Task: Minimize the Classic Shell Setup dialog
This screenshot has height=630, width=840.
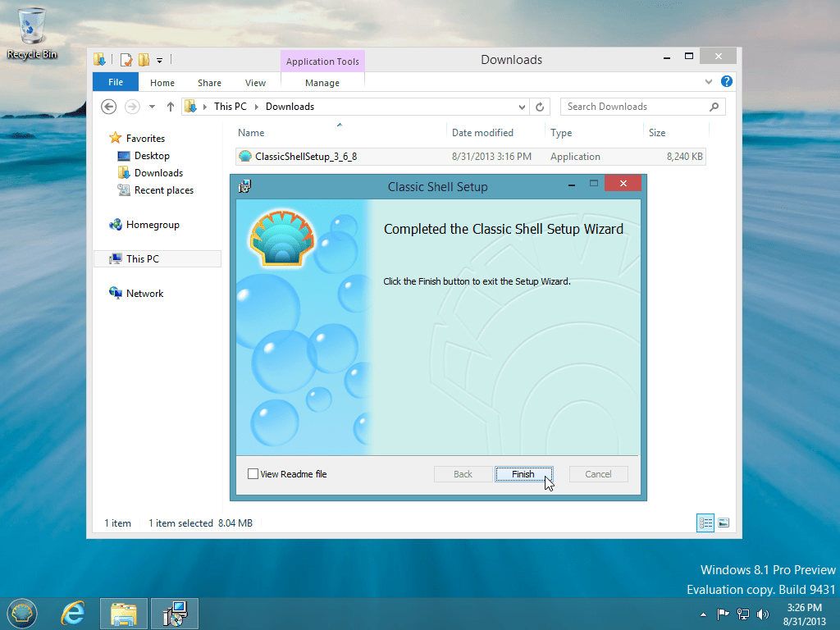Action: 572,184
